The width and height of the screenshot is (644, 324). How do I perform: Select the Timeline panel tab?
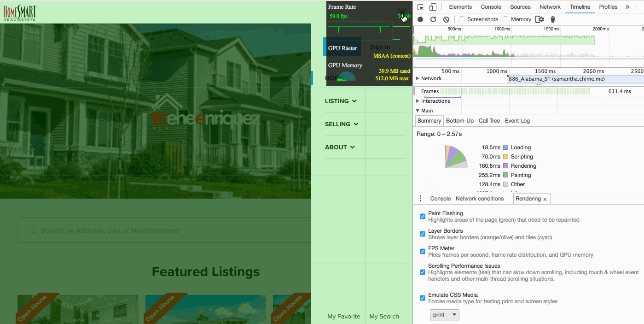(580, 7)
